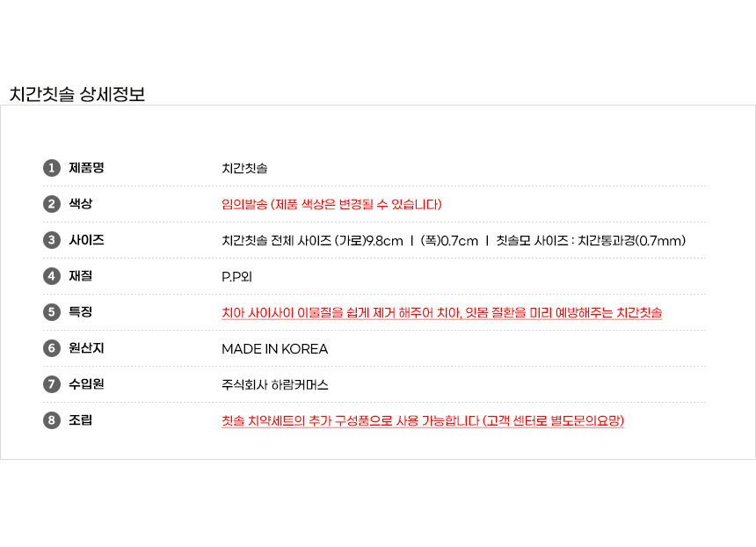This screenshot has width=756, height=547.
Task: Click the number 2 circle icon
Action: tap(52, 204)
